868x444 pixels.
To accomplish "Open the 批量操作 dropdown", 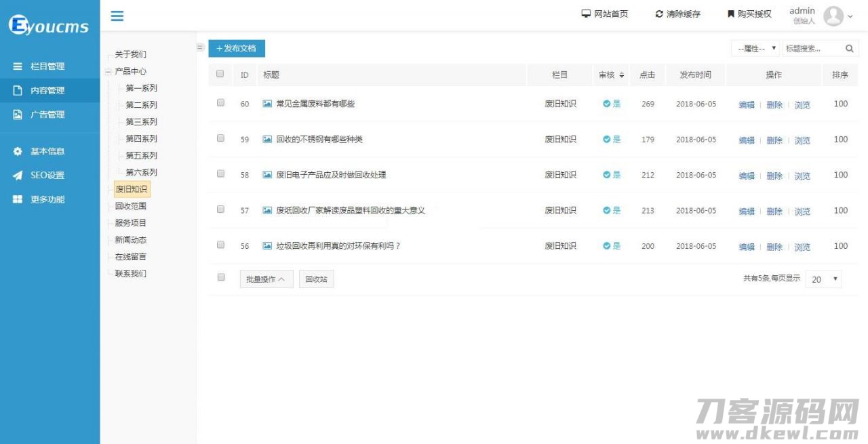I will click(x=267, y=278).
